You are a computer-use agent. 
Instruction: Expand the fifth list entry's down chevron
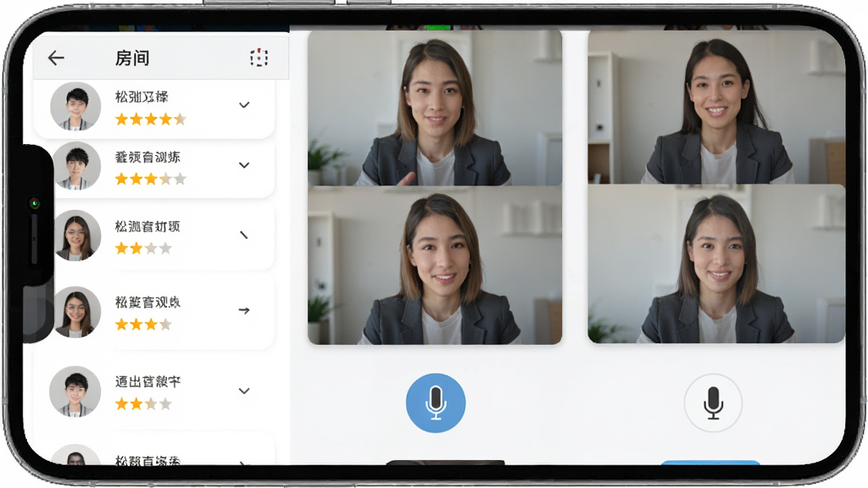244,391
